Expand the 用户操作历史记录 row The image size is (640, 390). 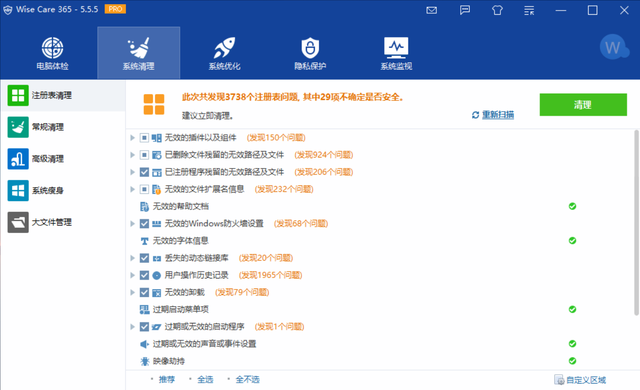click(132, 275)
